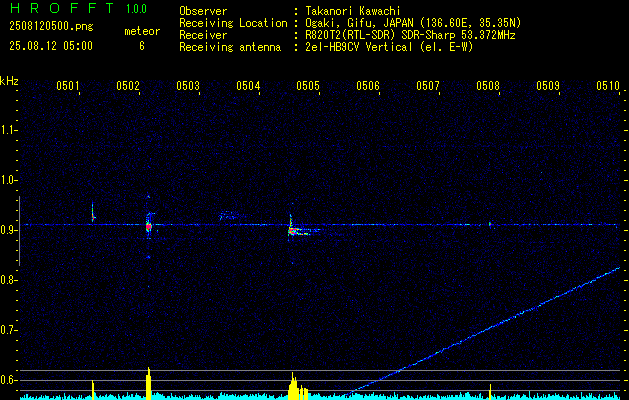Click the gray frequency range bar at left

click(19, 231)
